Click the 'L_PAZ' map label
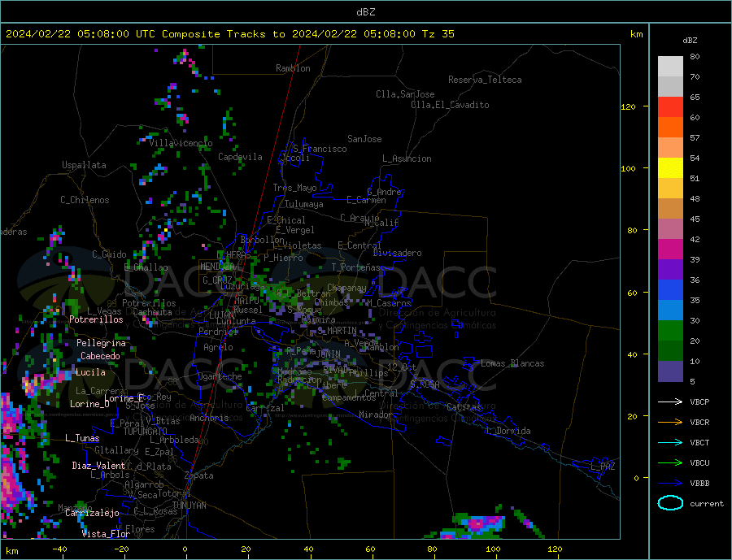The height and width of the screenshot is (560, 732). (603, 467)
